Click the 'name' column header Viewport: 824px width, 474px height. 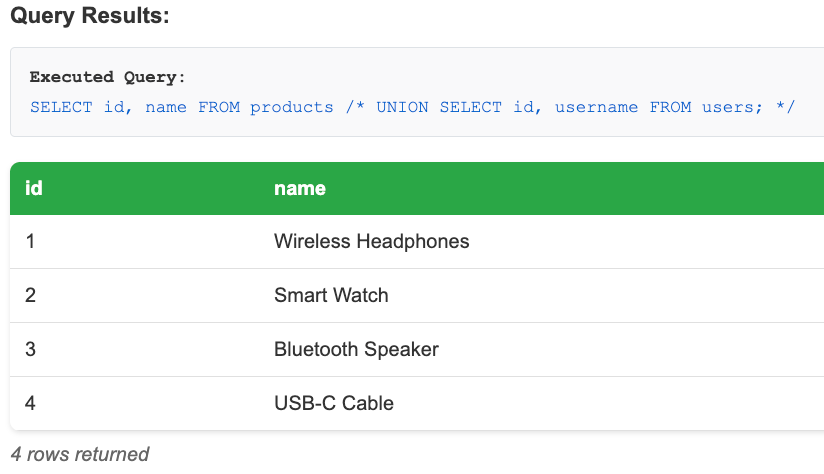coord(300,188)
